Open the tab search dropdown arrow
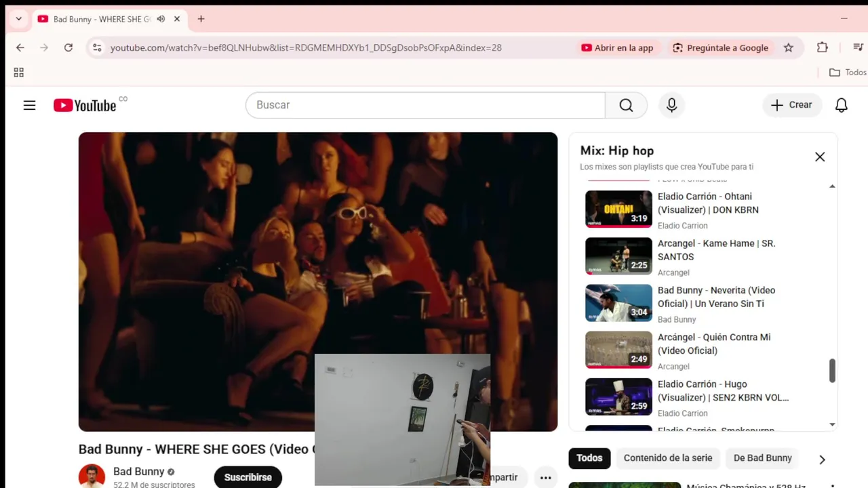Viewport: 868px width, 488px height. point(18,19)
